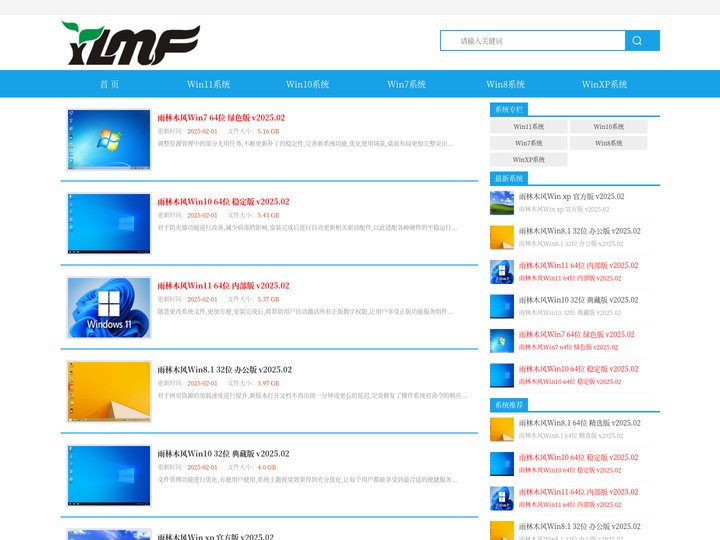This screenshot has height=540, width=720.
Task: Click the 最新系统 section header
Action: coord(509,178)
